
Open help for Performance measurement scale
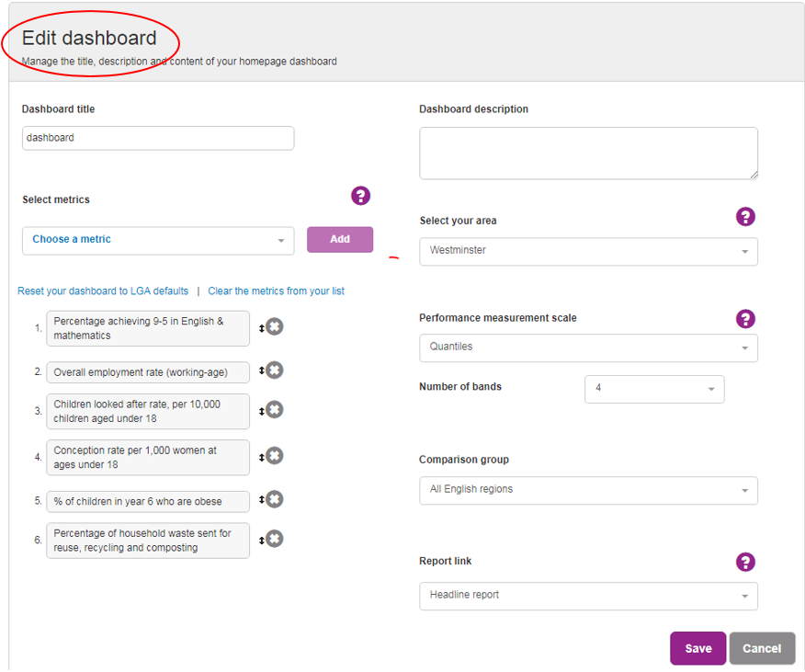click(745, 318)
